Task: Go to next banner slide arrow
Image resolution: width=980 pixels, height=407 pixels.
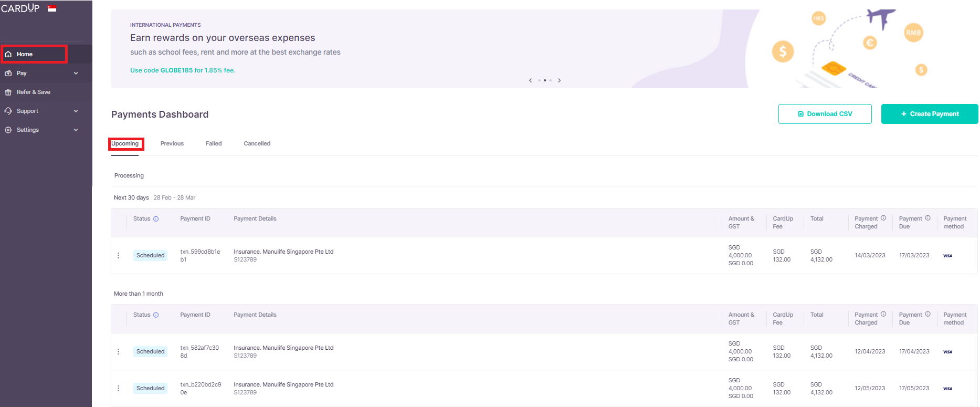Action: (x=560, y=80)
